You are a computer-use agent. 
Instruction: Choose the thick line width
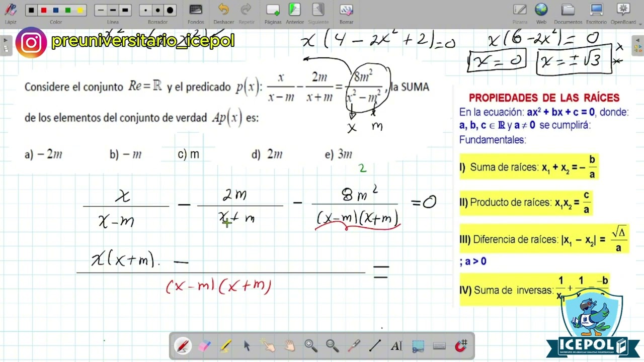(x=125, y=11)
